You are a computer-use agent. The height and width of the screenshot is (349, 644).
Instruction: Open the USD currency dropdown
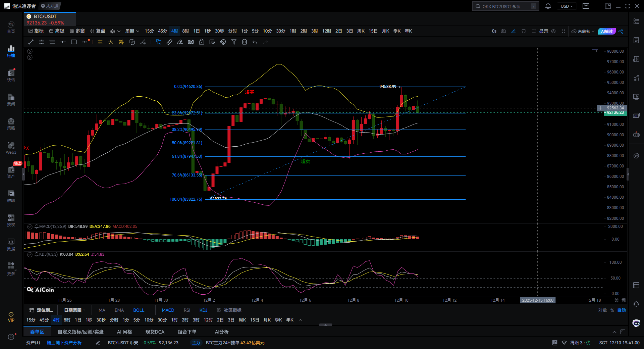(567, 6)
